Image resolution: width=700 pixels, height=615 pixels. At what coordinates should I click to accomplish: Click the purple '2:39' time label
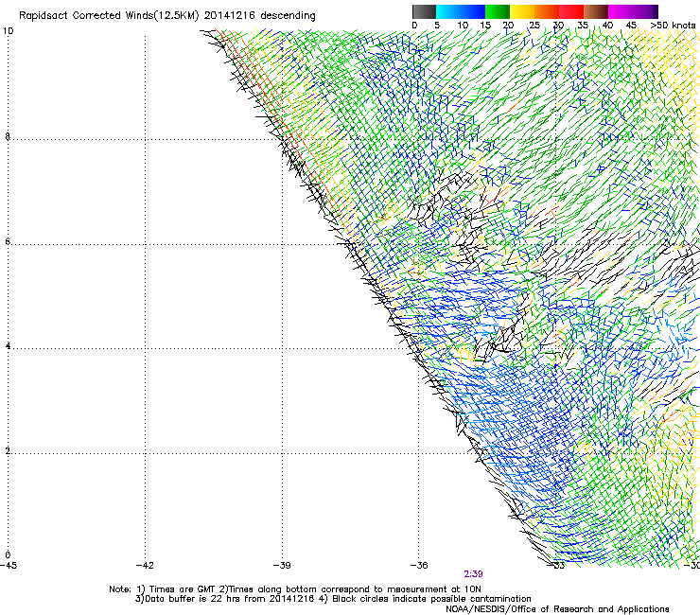click(x=473, y=574)
